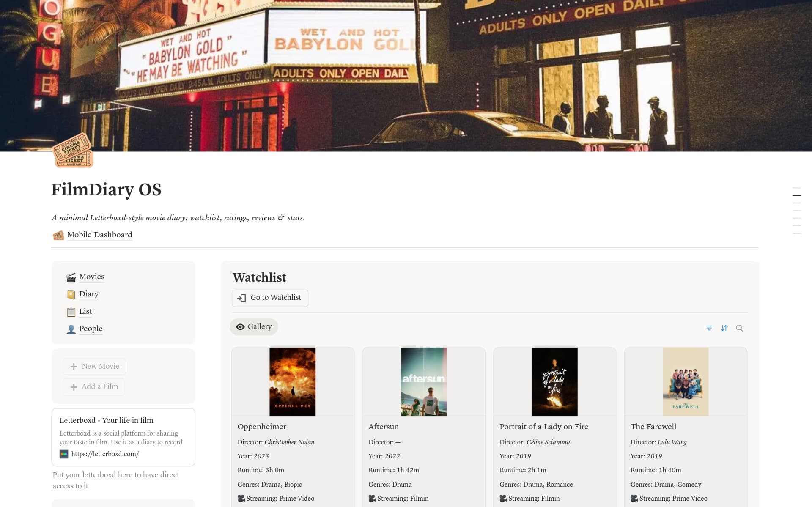Viewport: 812px width, 507px height.
Task: Open the Gallery view selector
Action: (254, 326)
